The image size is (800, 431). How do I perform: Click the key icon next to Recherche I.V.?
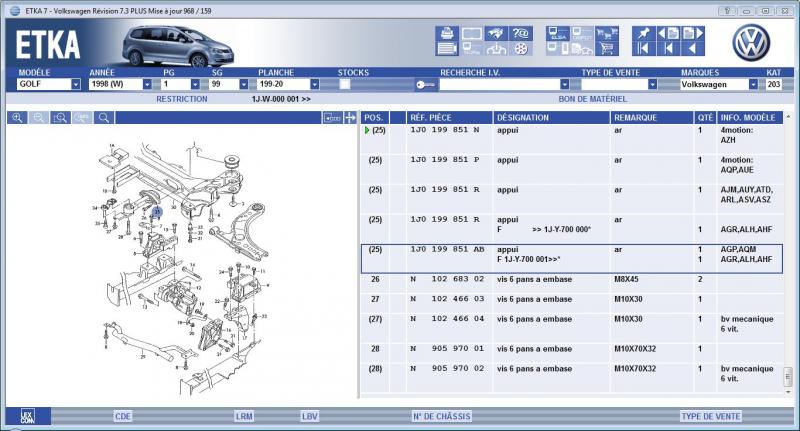click(425, 85)
